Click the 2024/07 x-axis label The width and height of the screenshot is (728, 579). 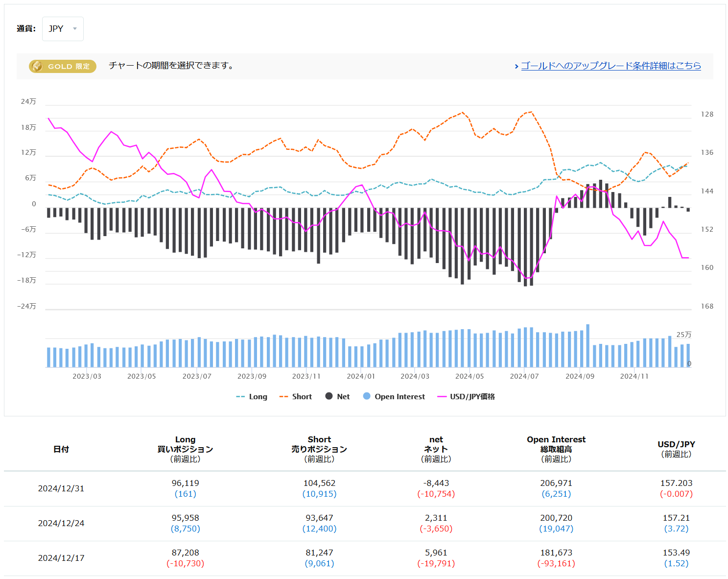[524, 376]
